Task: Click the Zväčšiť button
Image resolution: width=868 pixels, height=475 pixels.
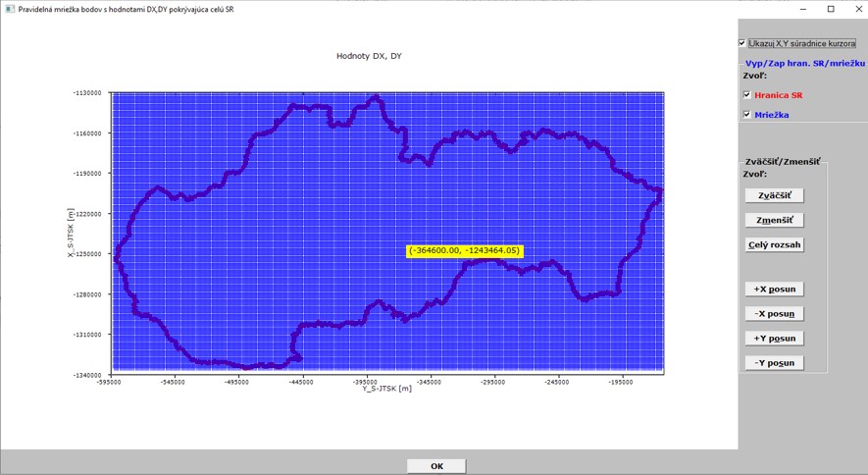Action: (775, 195)
